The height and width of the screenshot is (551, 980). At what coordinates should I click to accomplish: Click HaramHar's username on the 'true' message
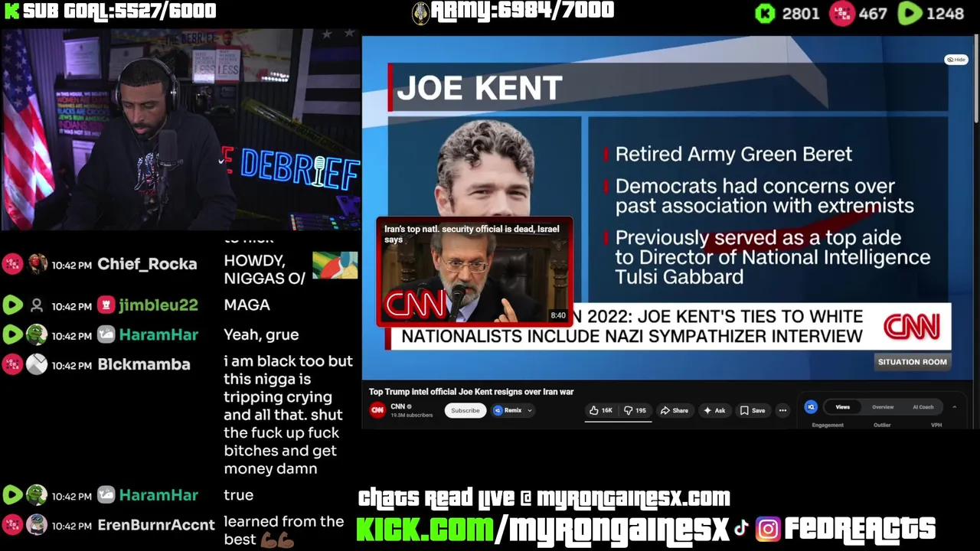pyautogui.click(x=158, y=496)
